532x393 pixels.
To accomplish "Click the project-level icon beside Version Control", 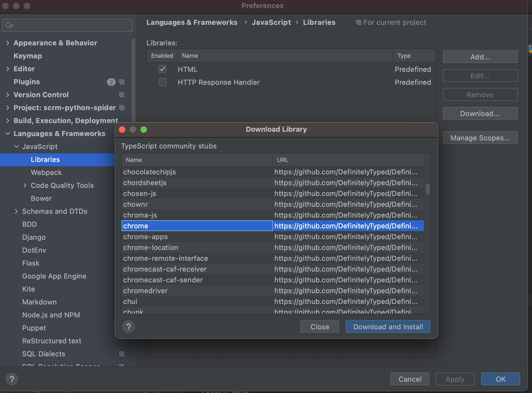I will pyautogui.click(x=122, y=95).
